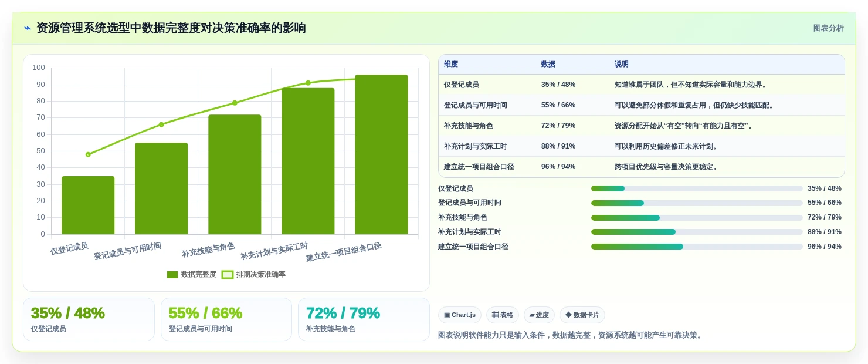Click the 补充计划与实际工时 chart bar
Image resolution: width=868 pixels, height=364 pixels.
pos(308,161)
